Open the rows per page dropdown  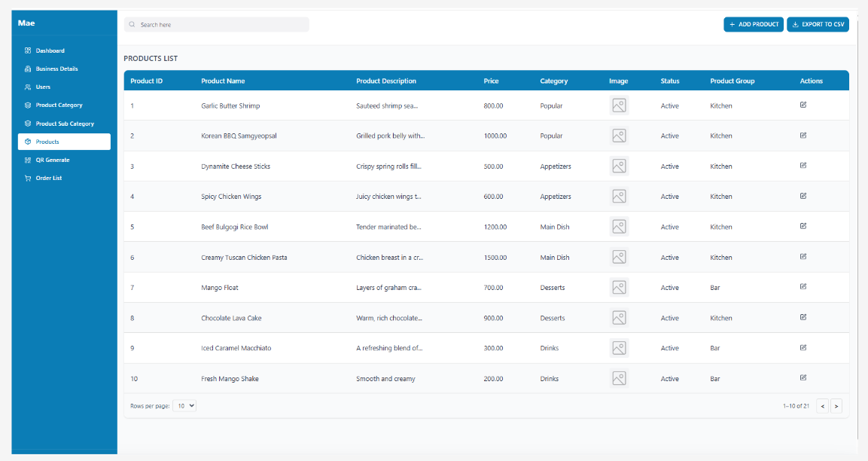184,405
